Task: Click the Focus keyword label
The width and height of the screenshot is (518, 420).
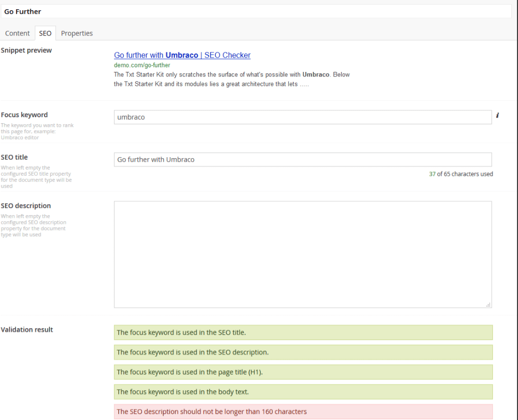Action: pos(24,114)
